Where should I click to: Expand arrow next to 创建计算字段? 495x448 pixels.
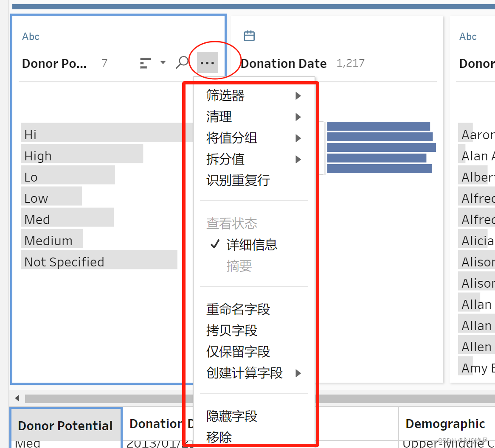pyautogui.click(x=298, y=373)
